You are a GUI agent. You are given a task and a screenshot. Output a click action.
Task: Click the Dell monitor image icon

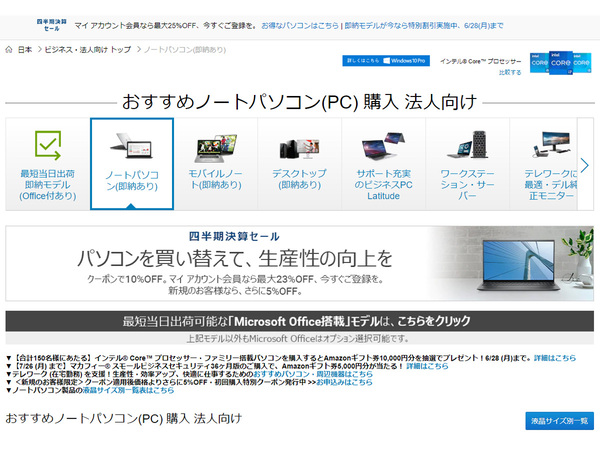click(551, 144)
